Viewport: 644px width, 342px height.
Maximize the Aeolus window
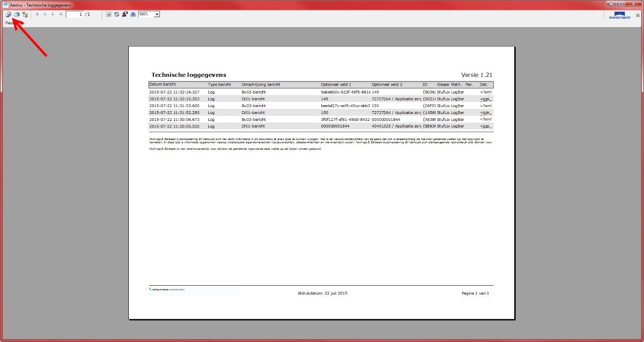(x=620, y=4)
